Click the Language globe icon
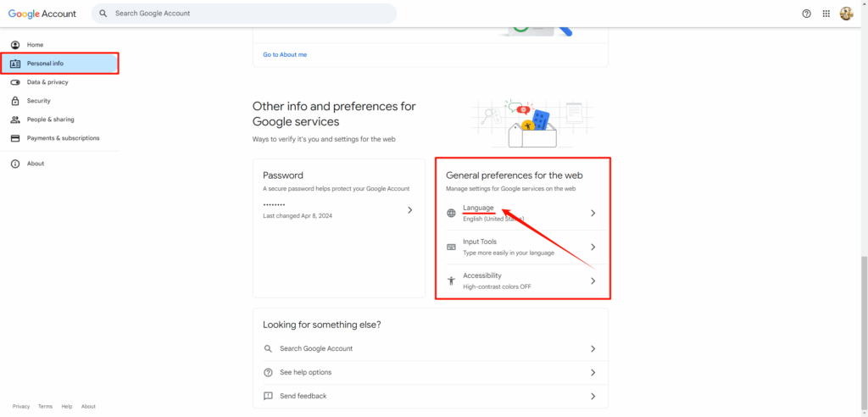868x417 pixels. click(451, 214)
